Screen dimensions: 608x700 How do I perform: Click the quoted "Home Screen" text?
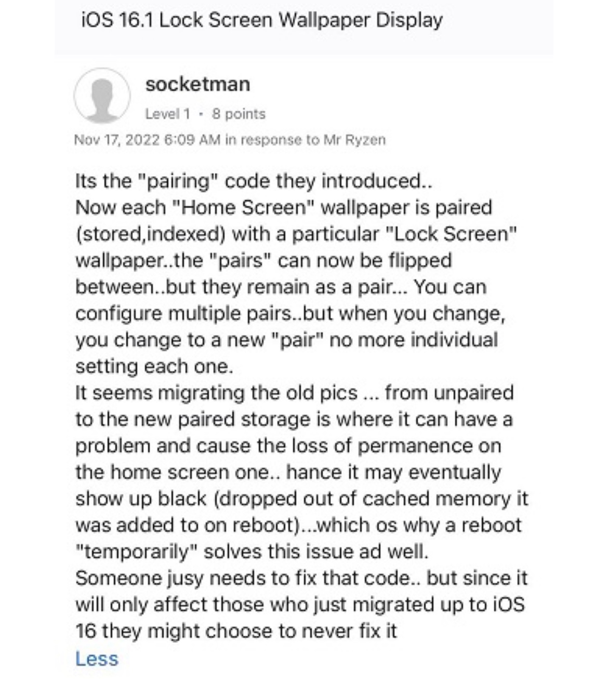tap(242, 208)
